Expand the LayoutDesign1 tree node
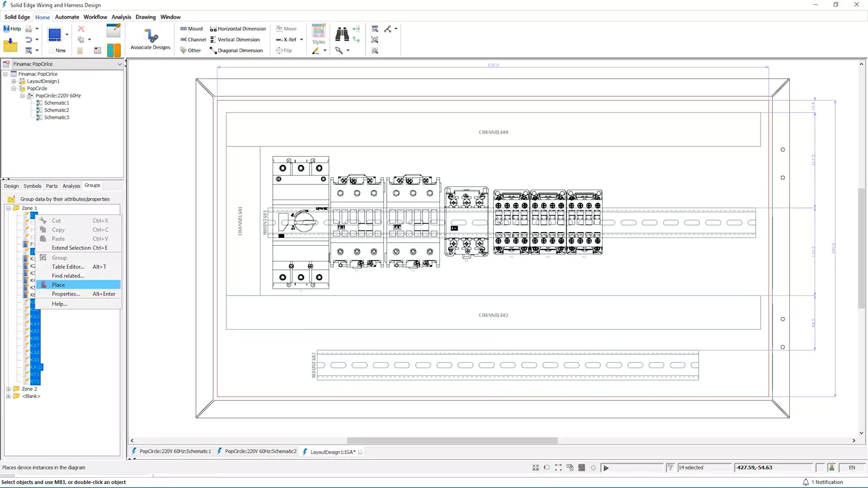Viewport: 868px width, 488px height. click(x=14, y=81)
